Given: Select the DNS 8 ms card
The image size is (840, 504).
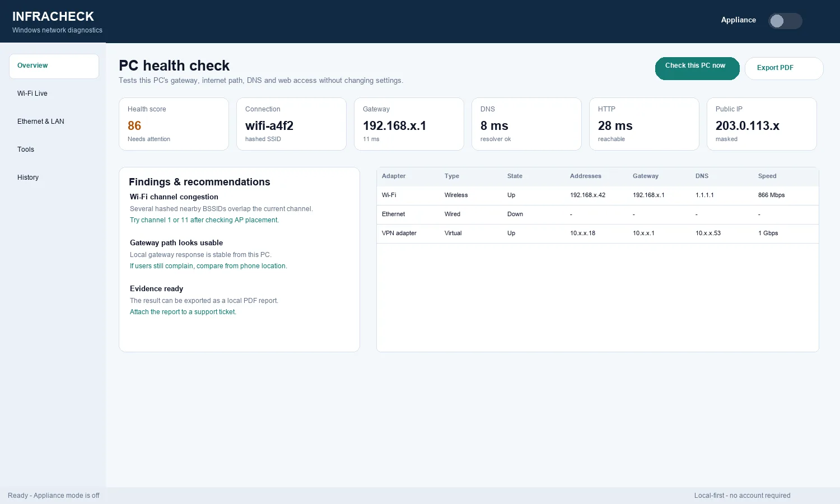Looking at the screenshot, I should tap(526, 124).
